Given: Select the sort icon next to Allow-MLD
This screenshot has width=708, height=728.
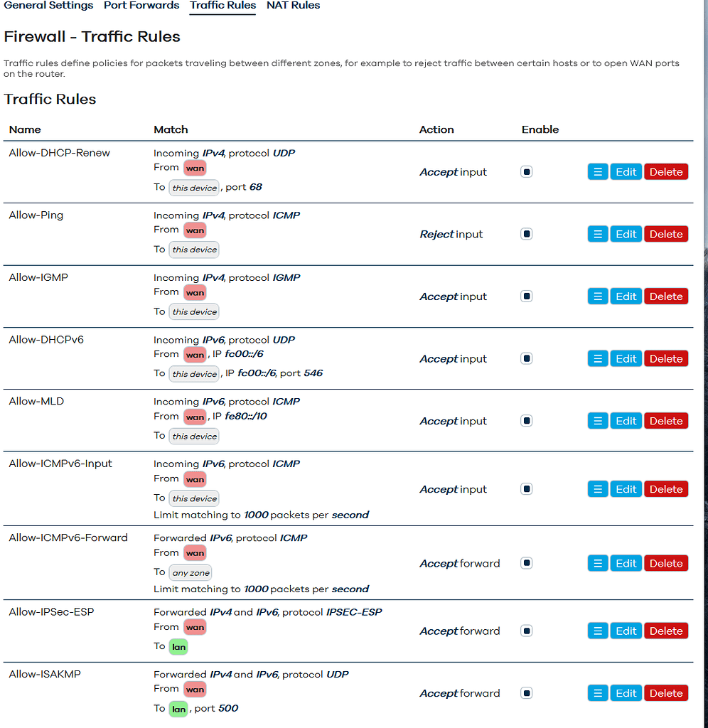Looking at the screenshot, I should pos(597,420).
